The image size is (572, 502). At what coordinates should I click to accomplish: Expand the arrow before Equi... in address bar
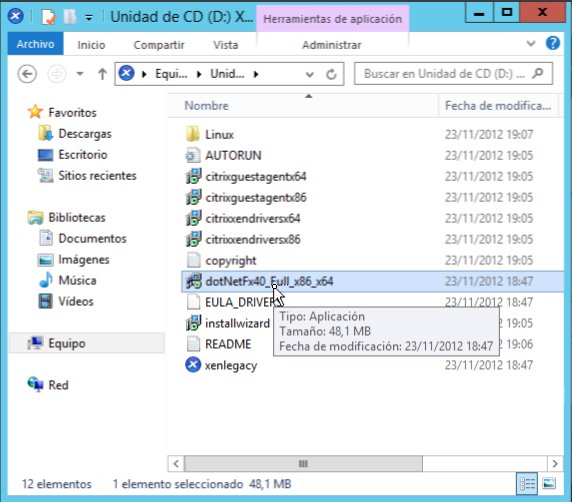[x=144, y=74]
